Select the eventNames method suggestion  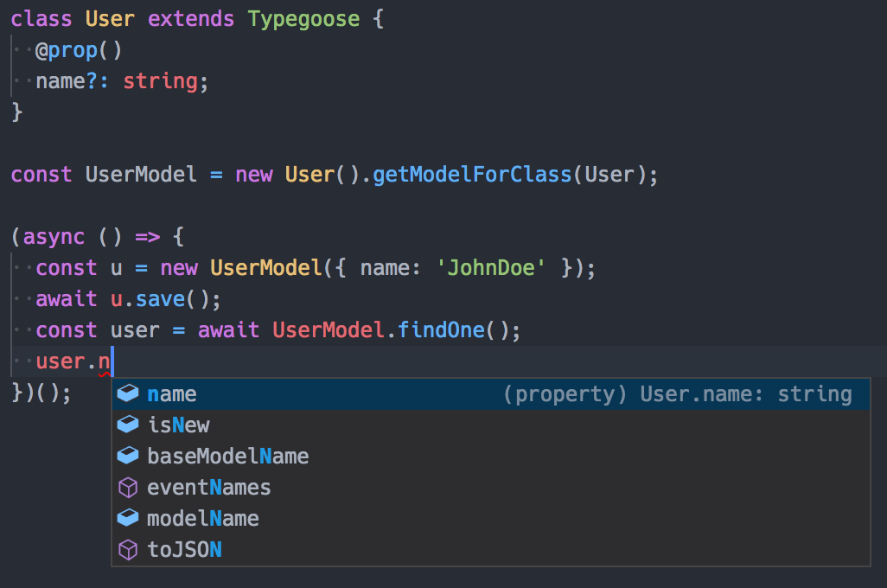208,488
